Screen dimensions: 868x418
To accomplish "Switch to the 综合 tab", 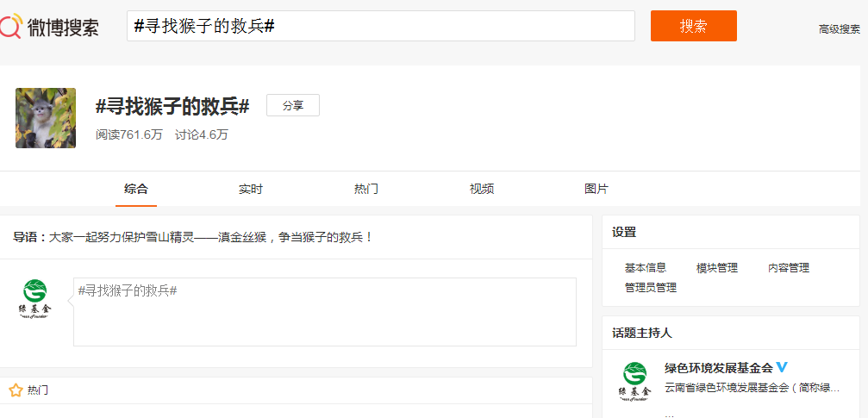I will pyautogui.click(x=136, y=189).
